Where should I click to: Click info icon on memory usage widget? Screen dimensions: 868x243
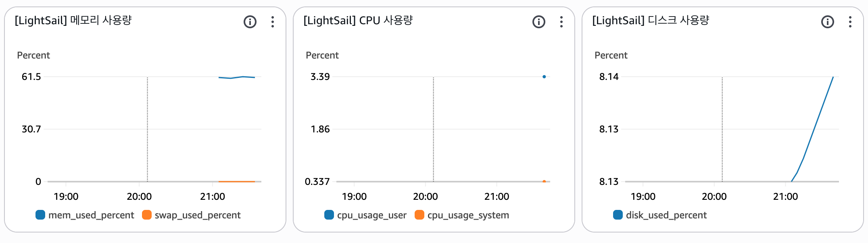pyautogui.click(x=250, y=22)
